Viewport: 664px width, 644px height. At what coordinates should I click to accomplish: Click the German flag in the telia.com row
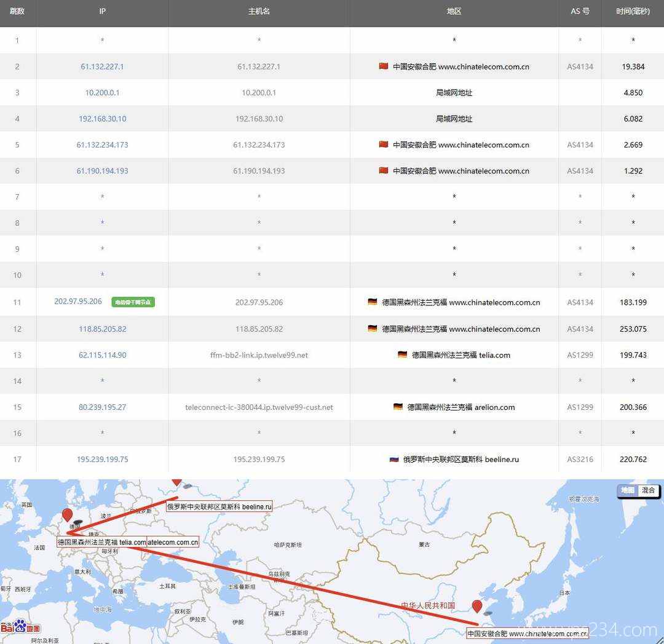pos(403,355)
